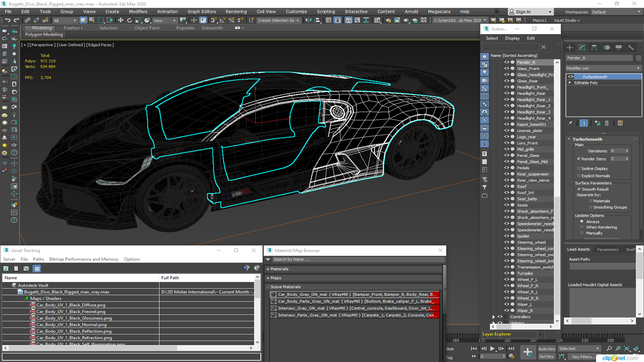
Task: Click Refresh icon in Asset Tracking
Action: click(x=6, y=268)
